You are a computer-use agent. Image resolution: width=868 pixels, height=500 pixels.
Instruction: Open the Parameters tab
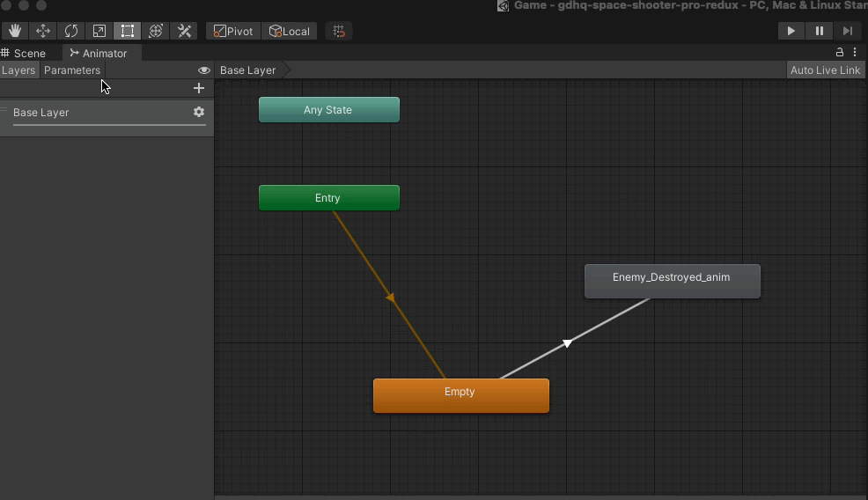tap(72, 70)
